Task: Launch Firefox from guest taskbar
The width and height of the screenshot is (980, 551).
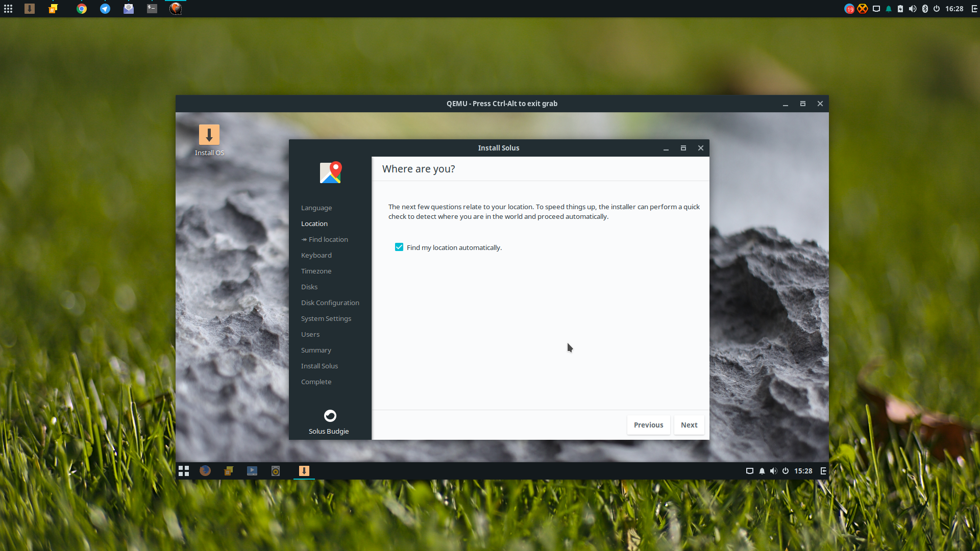Action: tap(205, 471)
